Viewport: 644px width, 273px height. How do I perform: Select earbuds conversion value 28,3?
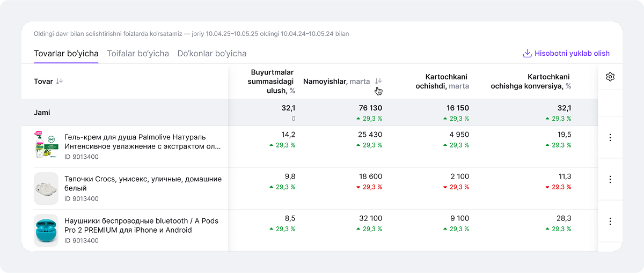(565, 218)
